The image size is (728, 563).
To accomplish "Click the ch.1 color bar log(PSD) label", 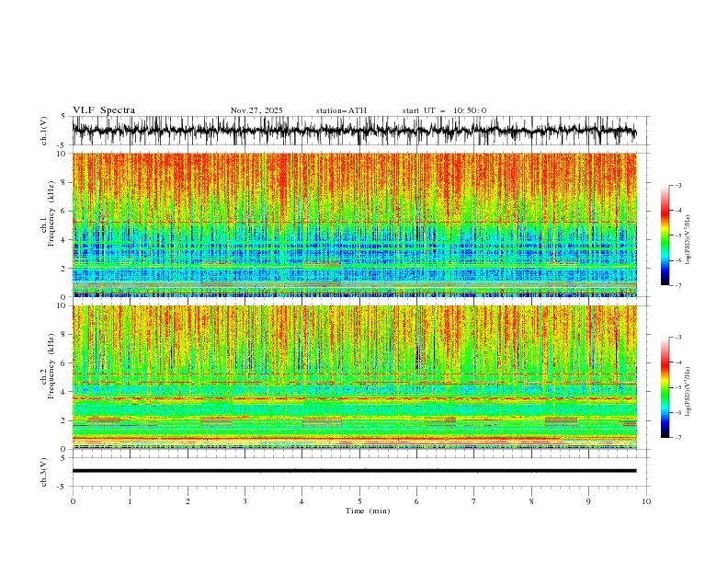I will point(688,240).
